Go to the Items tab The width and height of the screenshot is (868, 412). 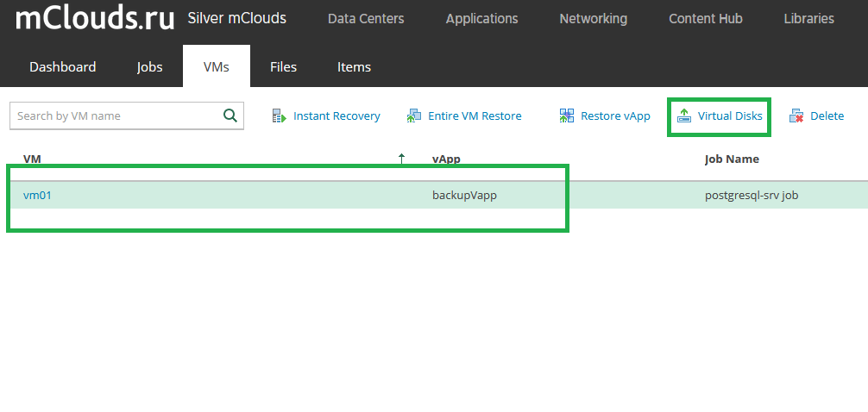(x=355, y=67)
